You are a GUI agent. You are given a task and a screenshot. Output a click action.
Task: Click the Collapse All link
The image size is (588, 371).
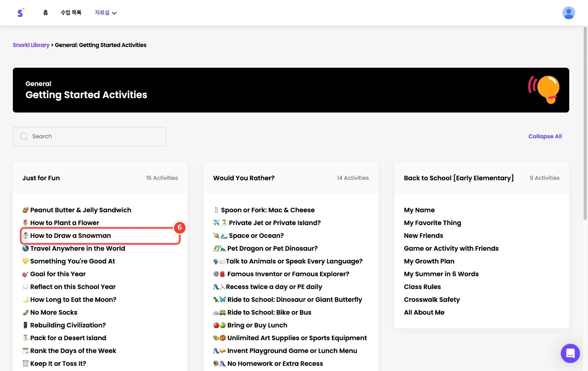click(545, 136)
